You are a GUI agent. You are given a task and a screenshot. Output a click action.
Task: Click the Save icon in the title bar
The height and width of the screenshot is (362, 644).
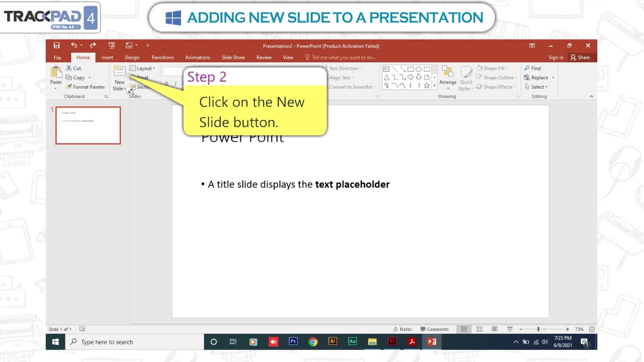57,46
